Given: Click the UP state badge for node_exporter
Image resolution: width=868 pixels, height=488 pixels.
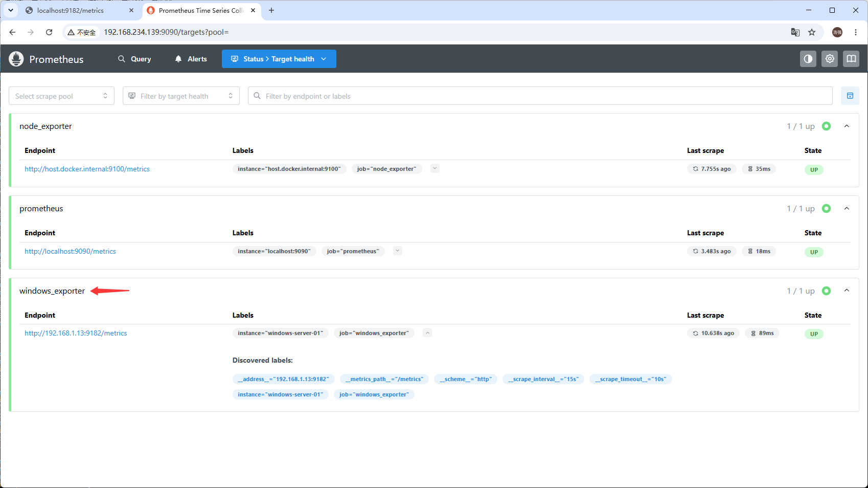Looking at the screenshot, I should (x=814, y=170).
